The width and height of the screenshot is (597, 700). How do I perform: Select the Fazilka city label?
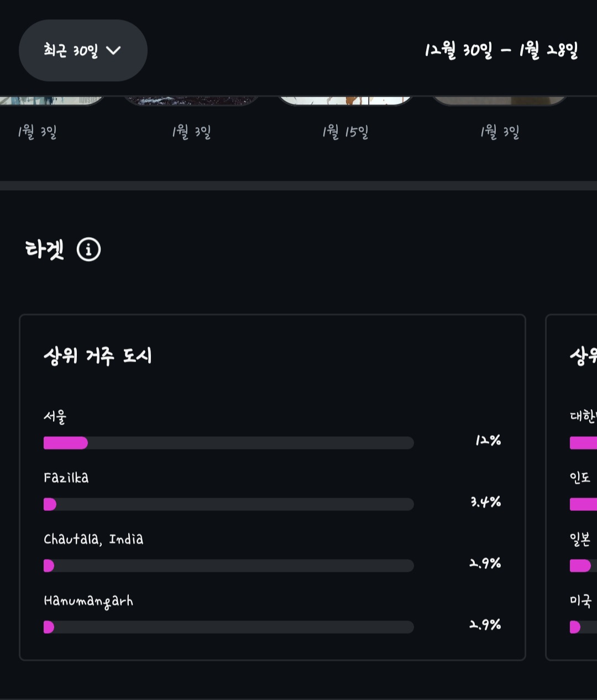[x=66, y=478]
